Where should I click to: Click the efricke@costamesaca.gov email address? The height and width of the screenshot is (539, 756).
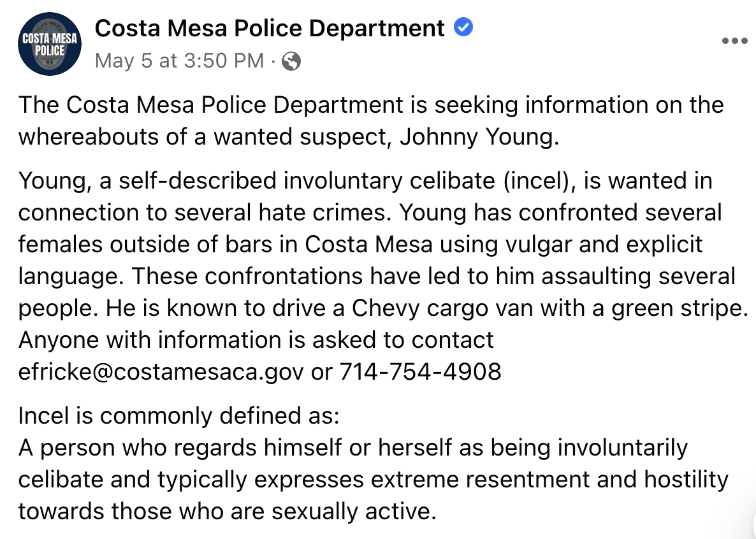point(161,371)
